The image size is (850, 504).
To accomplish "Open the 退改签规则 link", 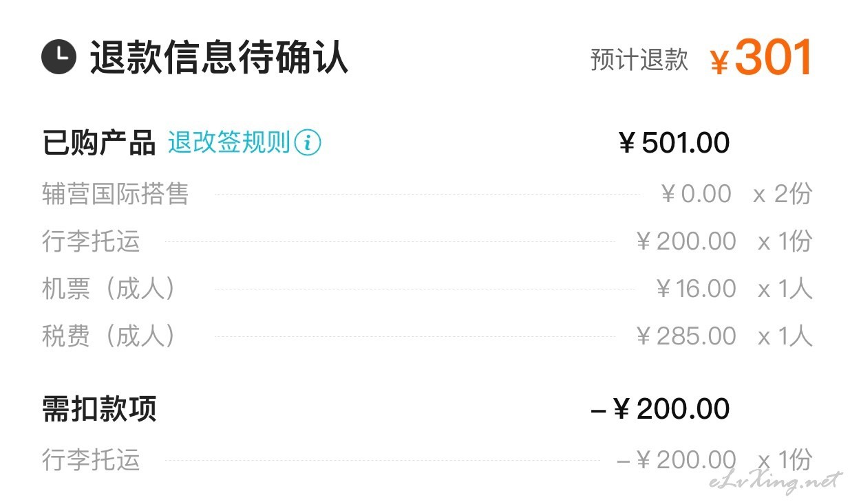I will click(x=229, y=143).
